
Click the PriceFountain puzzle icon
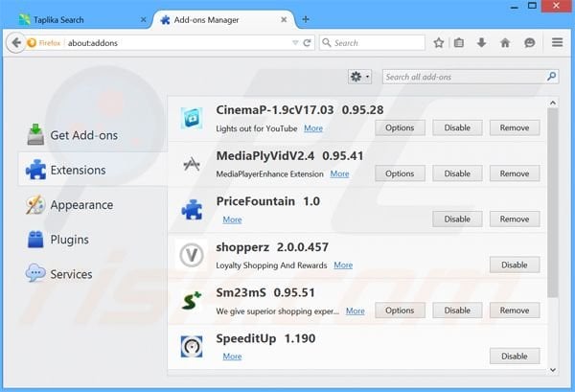[x=192, y=210]
